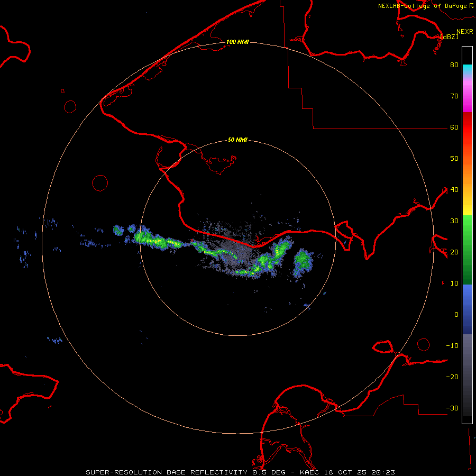The width and height of the screenshot is (476, 476).
Task: Click the 60 value on the dBZ scale
Action: pos(454,127)
